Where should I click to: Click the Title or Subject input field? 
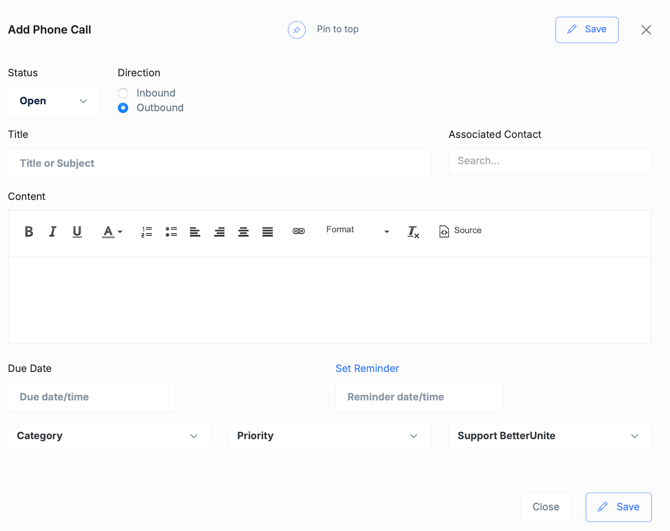[219, 163]
